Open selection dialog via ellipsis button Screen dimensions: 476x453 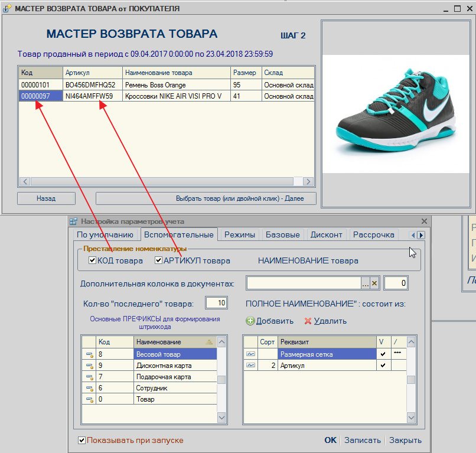366,283
